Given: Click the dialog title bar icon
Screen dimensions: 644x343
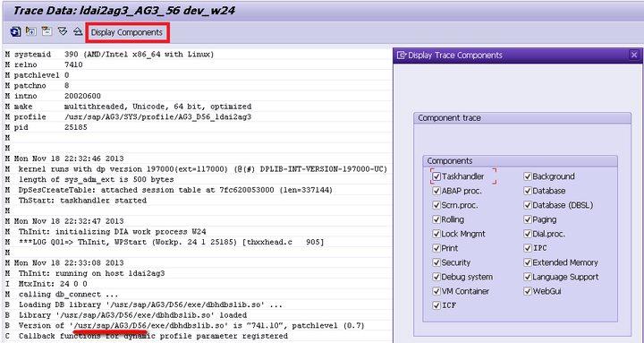Looking at the screenshot, I should pyautogui.click(x=402, y=56).
